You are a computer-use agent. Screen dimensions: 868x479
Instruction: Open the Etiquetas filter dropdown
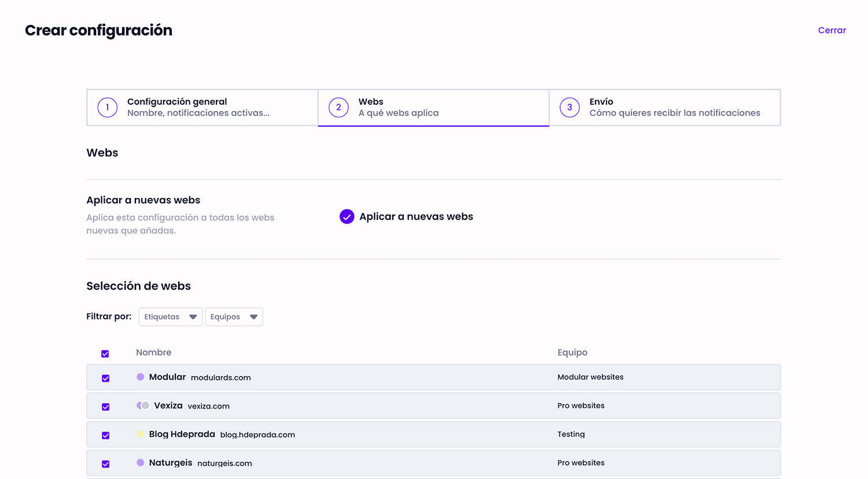171,316
